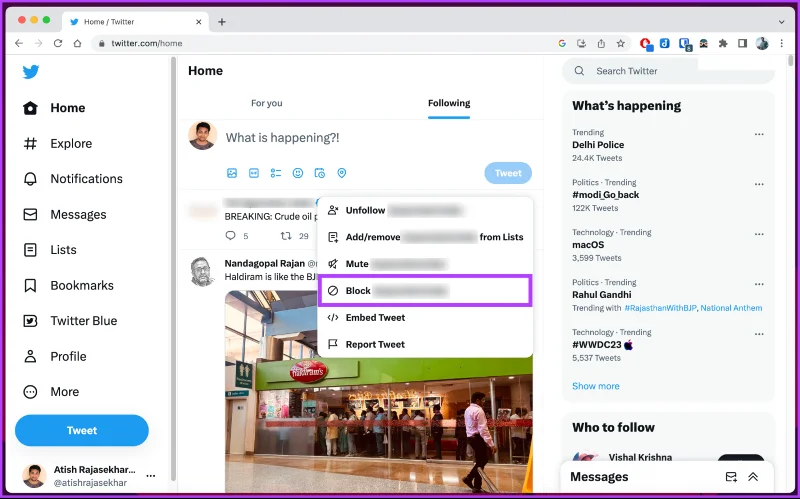The width and height of the screenshot is (800, 499).
Task: Open Twitter Blue in the sidebar
Action: click(70, 321)
